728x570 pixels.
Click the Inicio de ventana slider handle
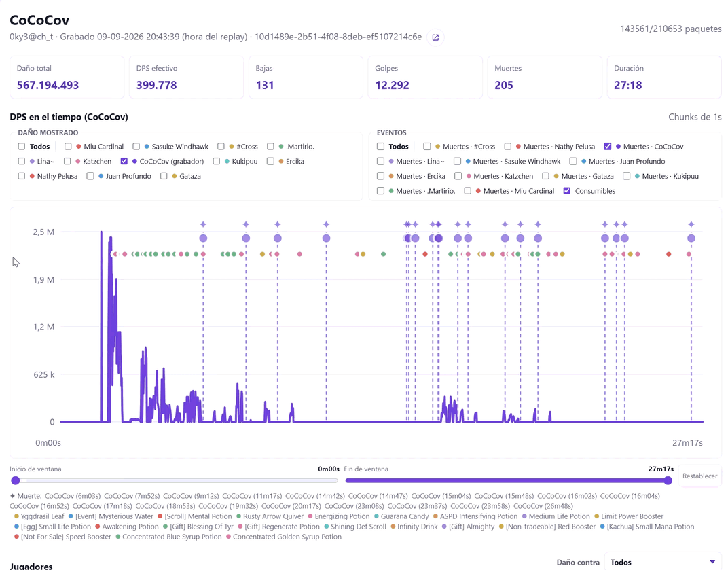click(x=16, y=480)
